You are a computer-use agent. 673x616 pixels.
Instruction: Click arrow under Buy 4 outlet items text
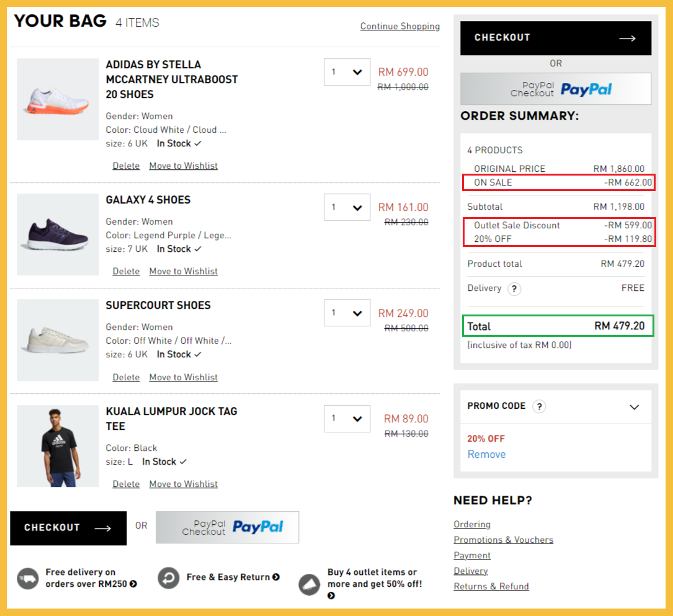click(331, 596)
